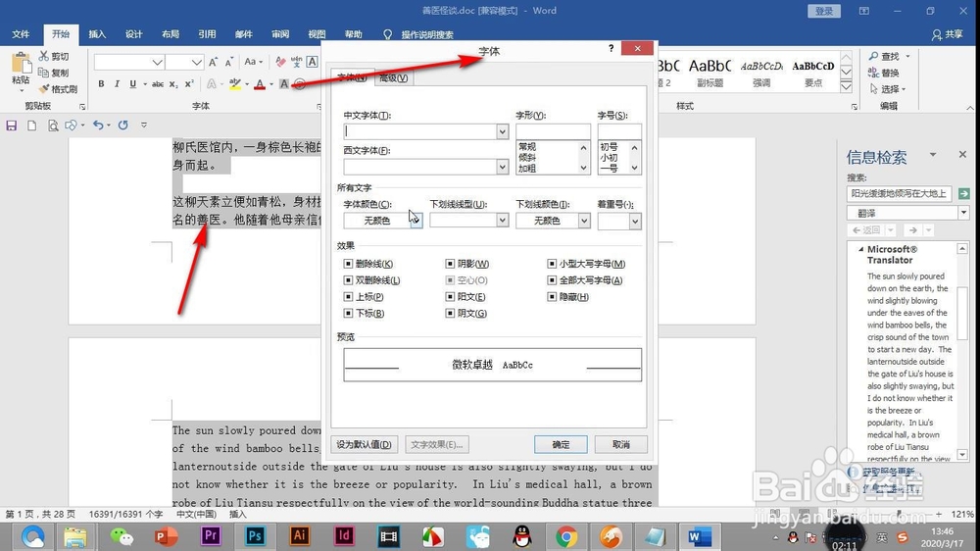This screenshot has height=551, width=980.
Task: Switch to the 设计 Design ribbon tab
Action: 133,34
